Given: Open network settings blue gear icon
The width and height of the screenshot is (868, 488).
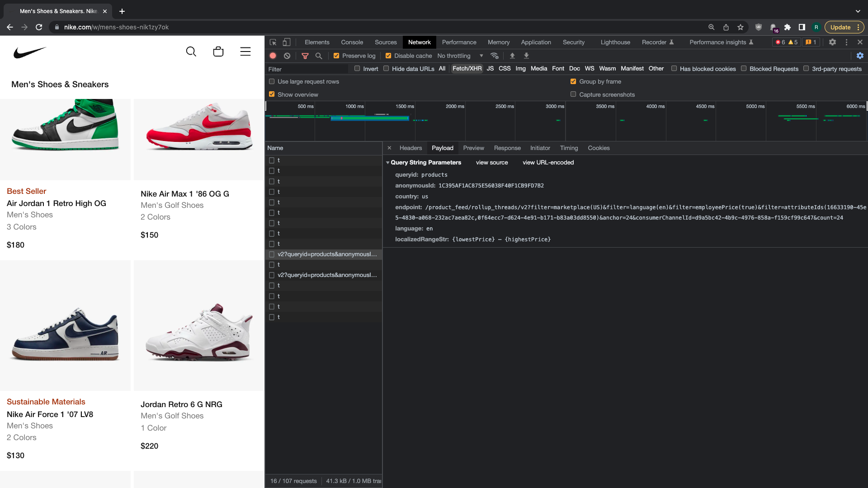Looking at the screenshot, I should pos(860,56).
